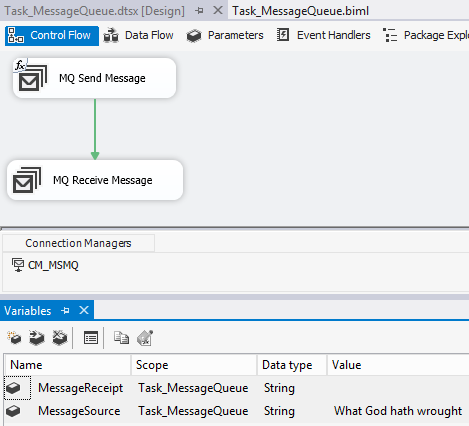
Task: Click the Data Flow tab icon
Action: click(111, 35)
